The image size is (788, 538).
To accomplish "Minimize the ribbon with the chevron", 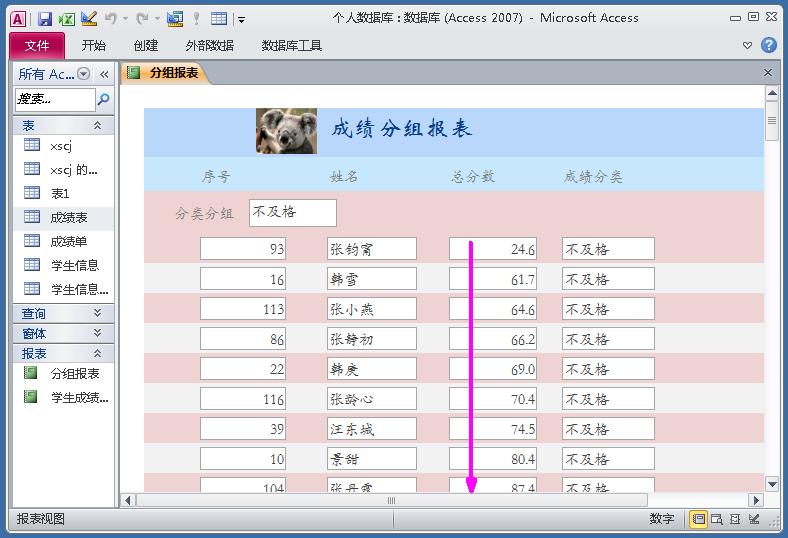I will (x=747, y=45).
